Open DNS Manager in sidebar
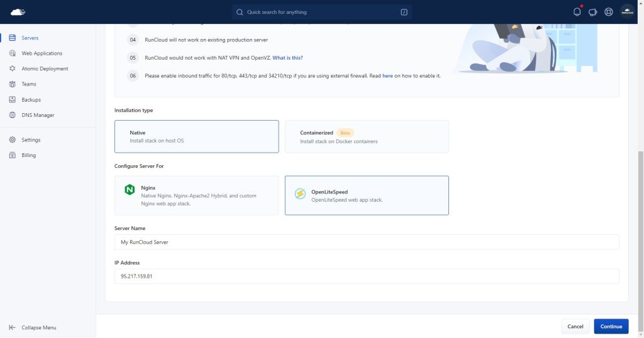 38,115
